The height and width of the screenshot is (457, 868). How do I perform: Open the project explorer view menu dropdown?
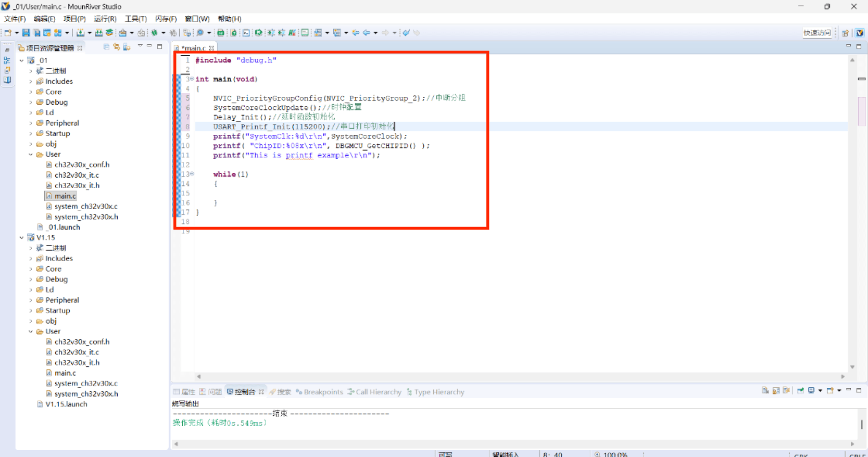[x=140, y=47]
